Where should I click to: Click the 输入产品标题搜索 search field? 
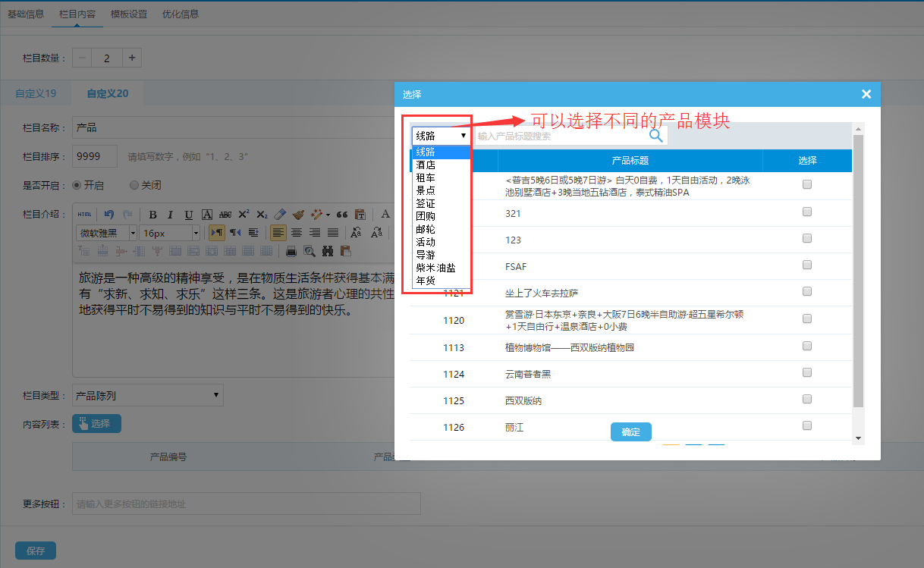click(x=560, y=137)
